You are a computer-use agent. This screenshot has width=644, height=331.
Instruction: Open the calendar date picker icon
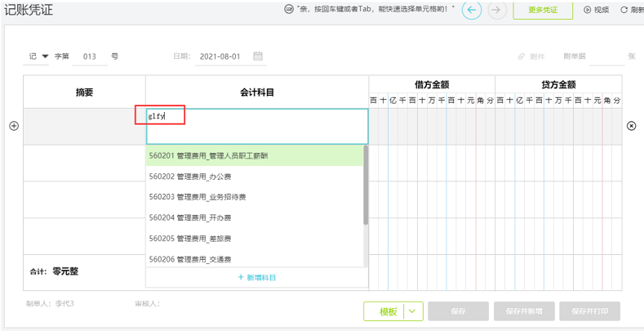coord(258,56)
